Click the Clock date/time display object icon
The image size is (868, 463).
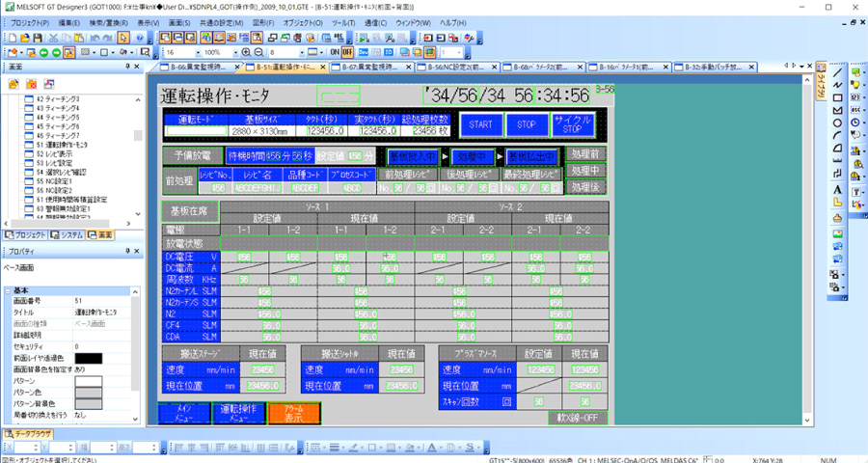(x=855, y=123)
